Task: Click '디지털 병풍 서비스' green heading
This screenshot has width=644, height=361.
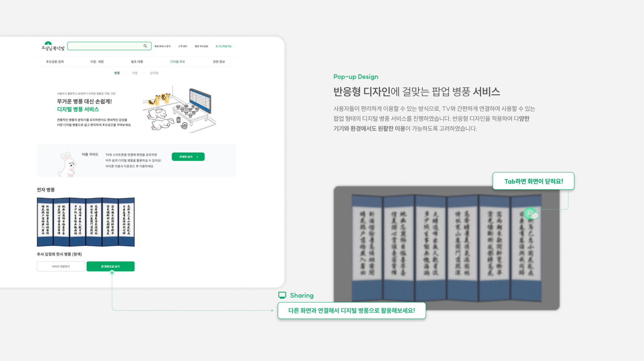Action: point(78,109)
